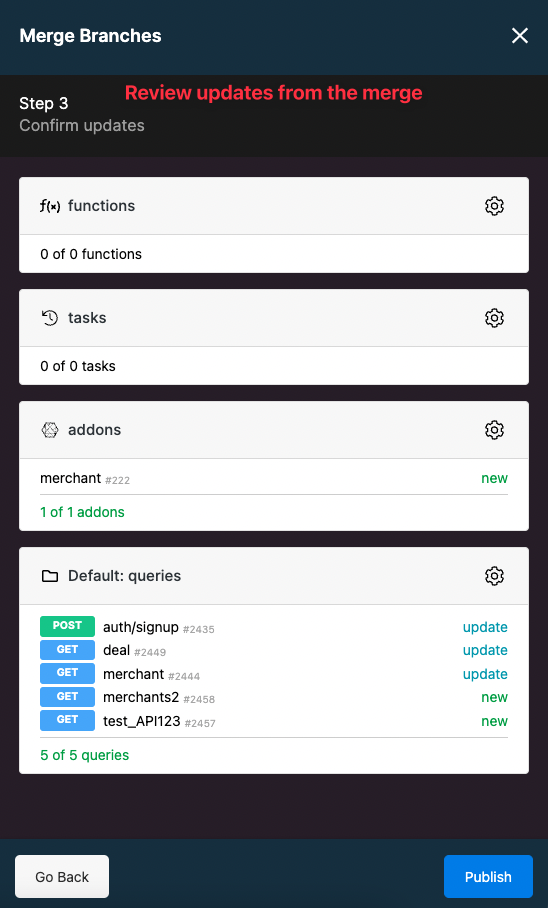Publish the merged branch updates

[x=488, y=877]
